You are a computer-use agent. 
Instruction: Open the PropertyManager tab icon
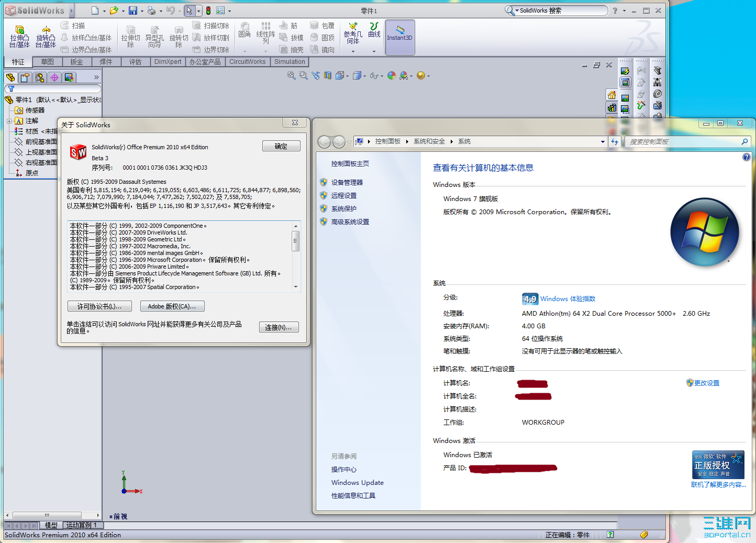tap(25, 77)
